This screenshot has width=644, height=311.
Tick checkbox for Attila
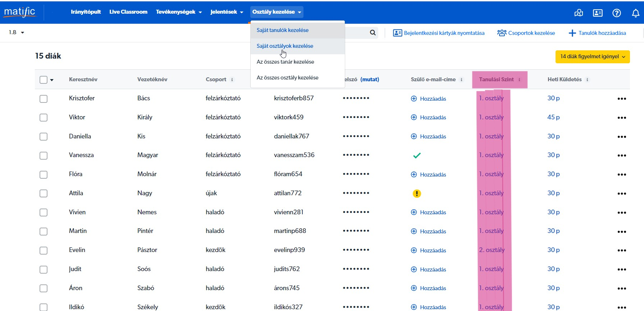44,193
